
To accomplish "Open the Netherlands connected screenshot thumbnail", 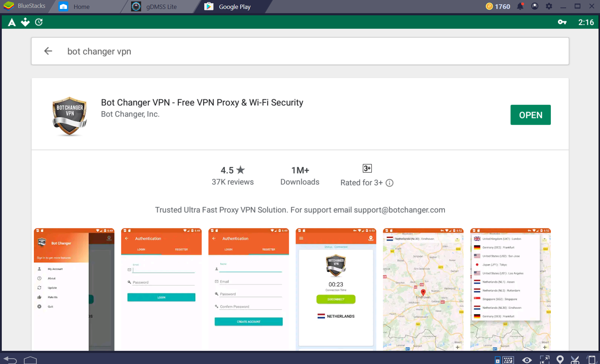I will click(x=336, y=290).
